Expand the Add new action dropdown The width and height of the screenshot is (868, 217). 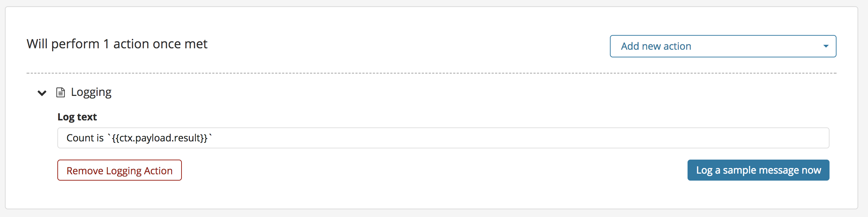(724, 46)
